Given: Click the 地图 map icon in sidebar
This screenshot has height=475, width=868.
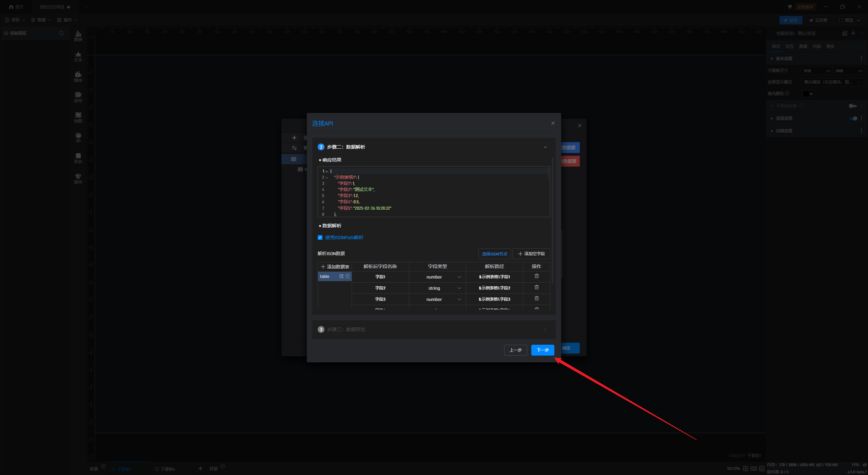Looking at the screenshot, I should [78, 117].
